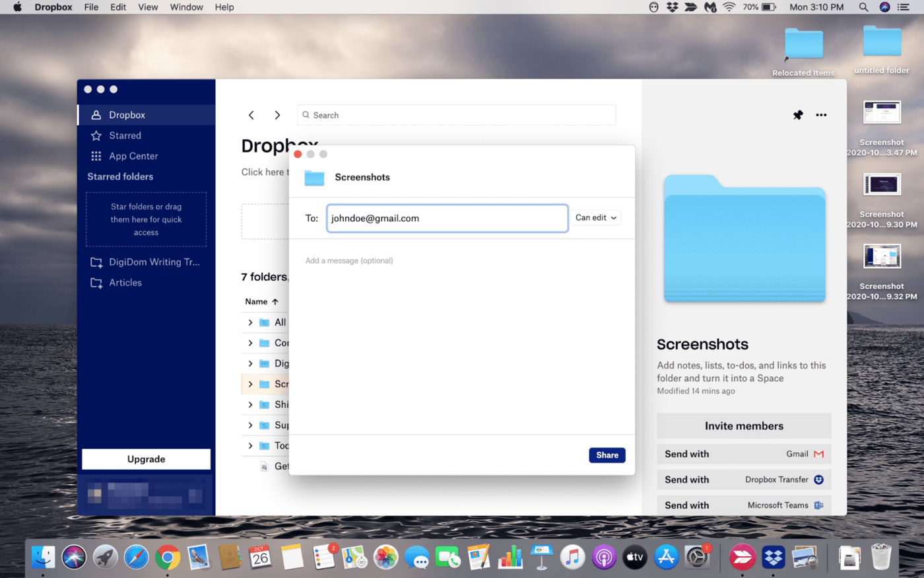Open the Window menu
The width and height of the screenshot is (924, 578).
coord(186,7)
